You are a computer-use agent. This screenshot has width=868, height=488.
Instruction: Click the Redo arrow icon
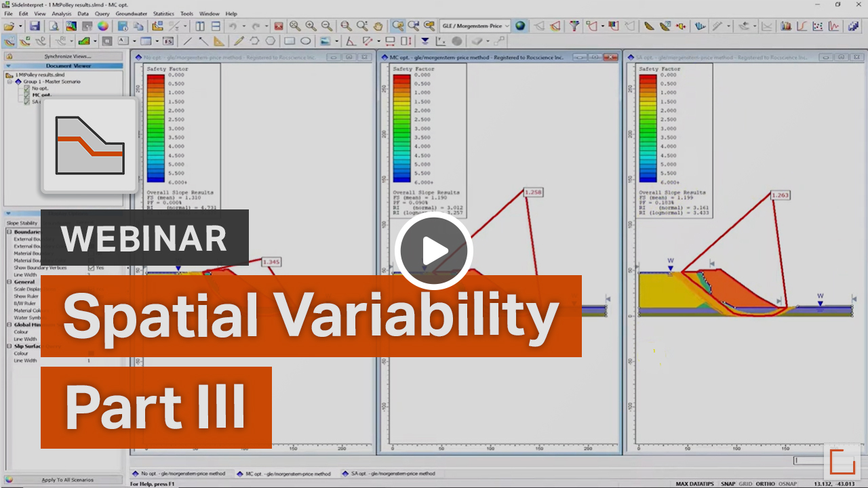pos(256,26)
